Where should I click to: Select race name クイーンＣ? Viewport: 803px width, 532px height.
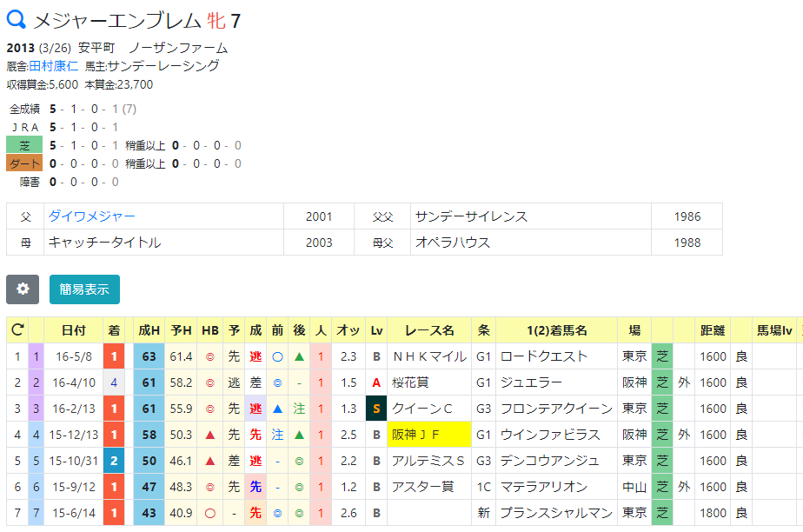[x=422, y=409]
